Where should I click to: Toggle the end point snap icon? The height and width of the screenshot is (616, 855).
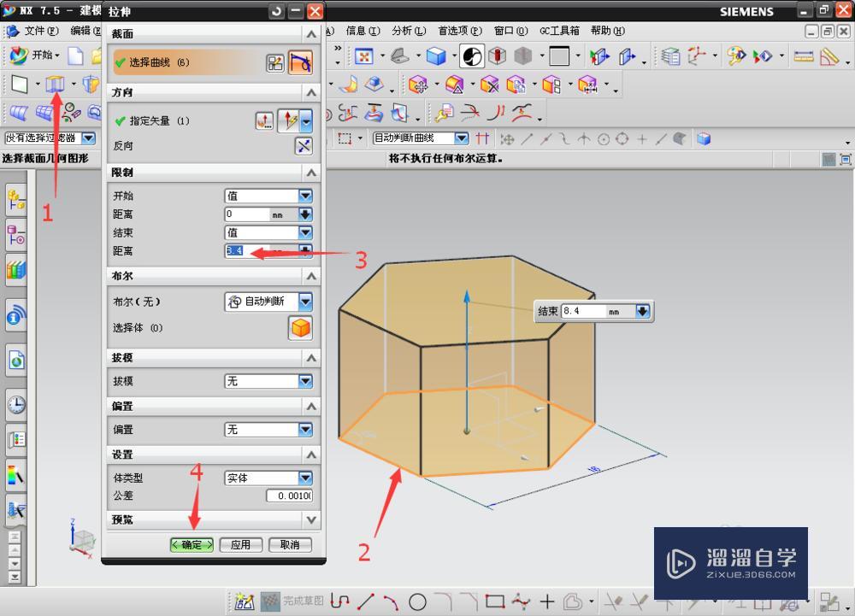(527, 139)
